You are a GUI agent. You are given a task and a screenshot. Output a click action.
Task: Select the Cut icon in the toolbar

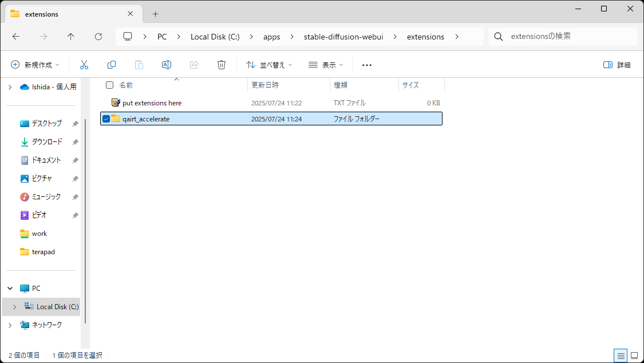(x=84, y=65)
